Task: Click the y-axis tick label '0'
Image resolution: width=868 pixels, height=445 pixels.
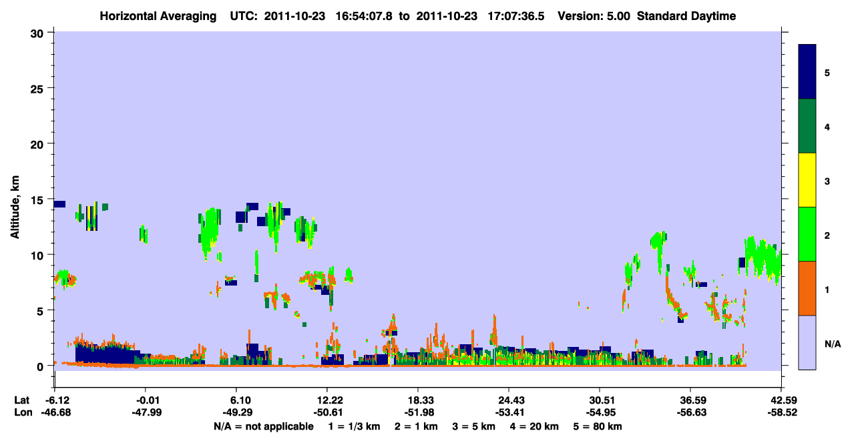Action: 41,366
